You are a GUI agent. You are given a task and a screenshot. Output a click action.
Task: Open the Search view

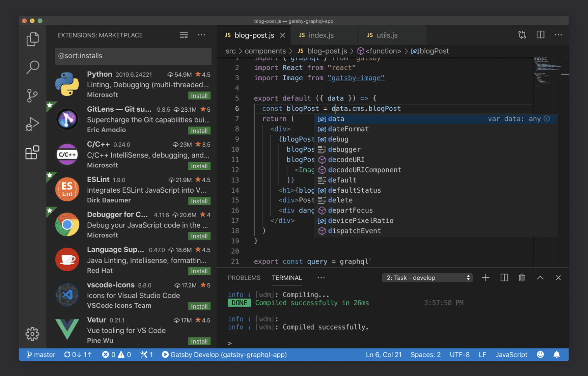point(33,67)
